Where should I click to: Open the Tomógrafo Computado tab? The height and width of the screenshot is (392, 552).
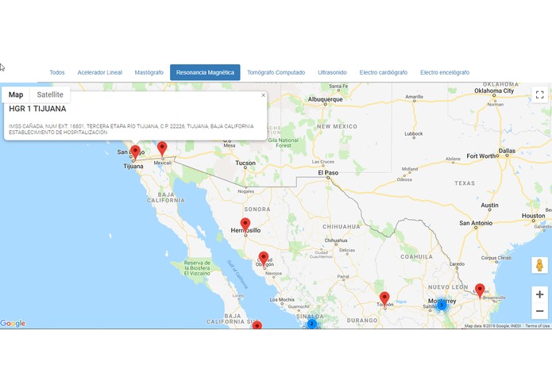tap(276, 72)
